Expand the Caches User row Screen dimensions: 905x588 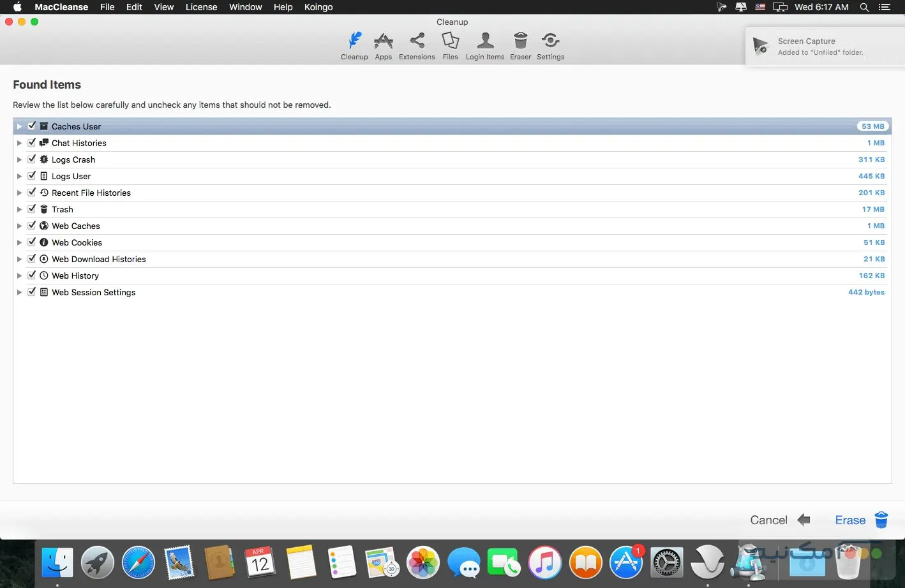[x=19, y=126]
